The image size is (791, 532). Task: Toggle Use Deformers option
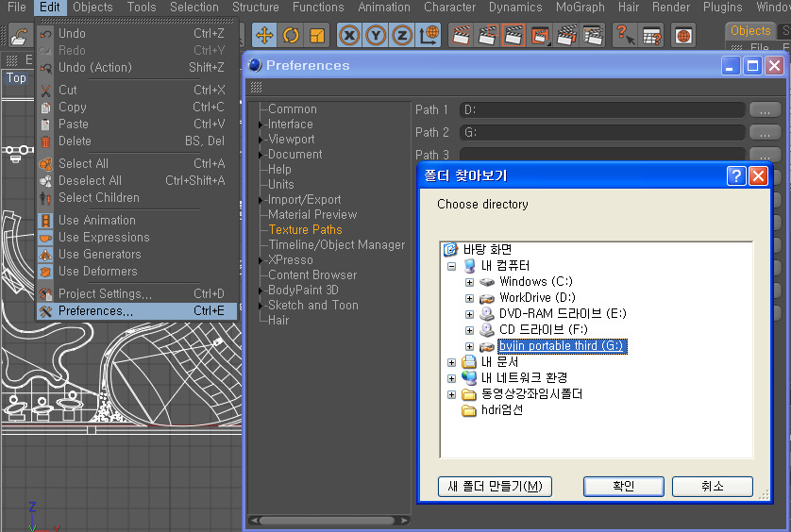(x=137, y=272)
